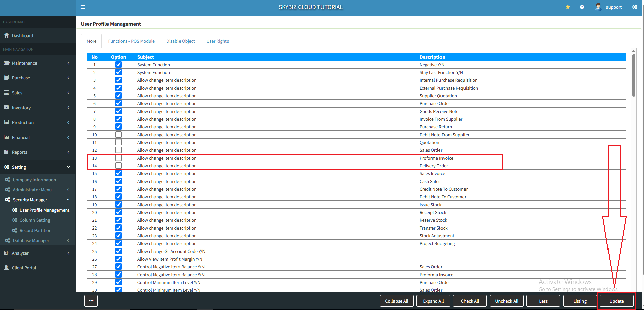Uncheck the Negative Y/N checkbox in row 1
Screen dimensions: 644x310
coord(118,65)
